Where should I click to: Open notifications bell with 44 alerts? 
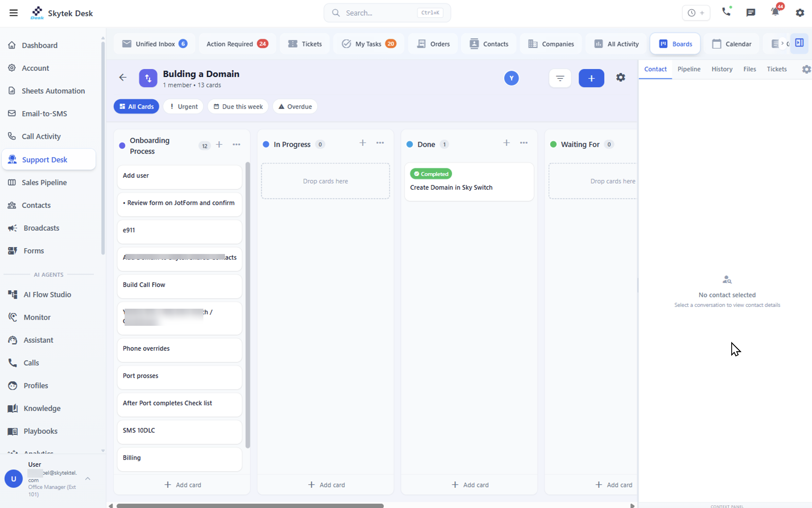[775, 12]
